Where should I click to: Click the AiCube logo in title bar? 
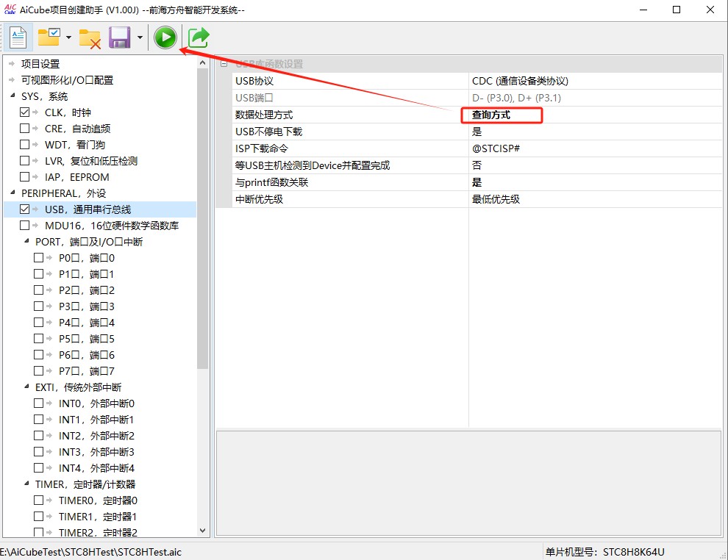[10, 10]
